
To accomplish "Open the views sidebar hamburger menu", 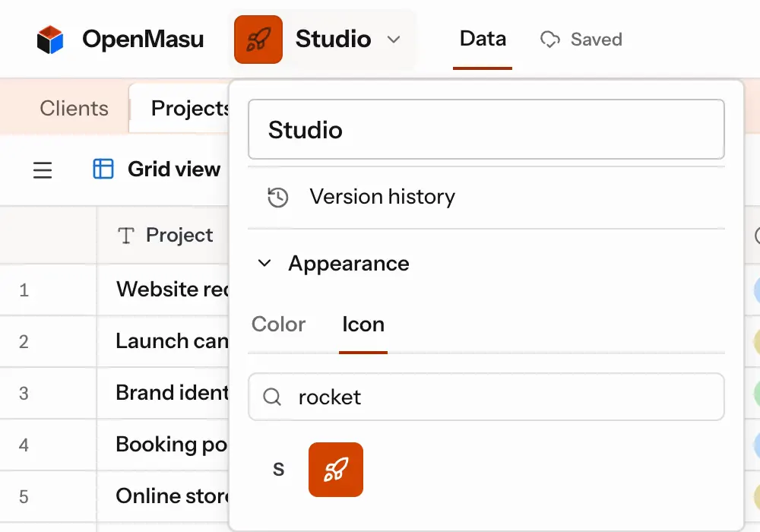I will coord(43,170).
